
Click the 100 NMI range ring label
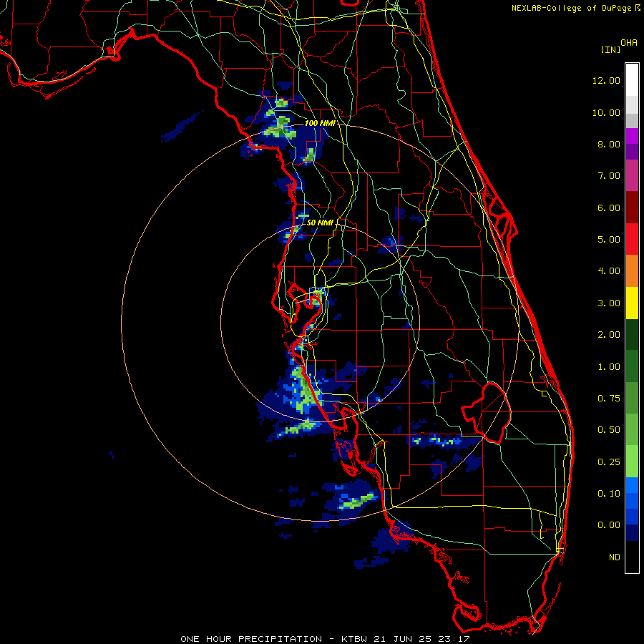coord(320,123)
